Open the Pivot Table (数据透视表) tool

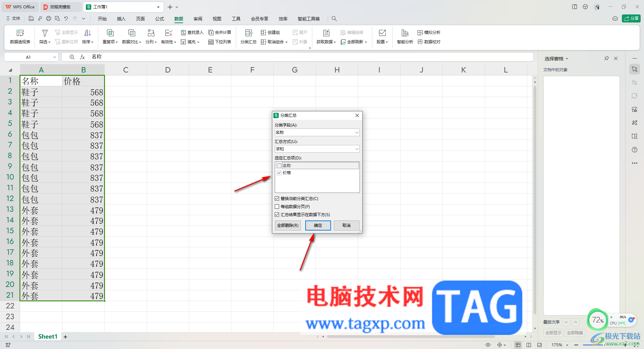tap(20, 37)
